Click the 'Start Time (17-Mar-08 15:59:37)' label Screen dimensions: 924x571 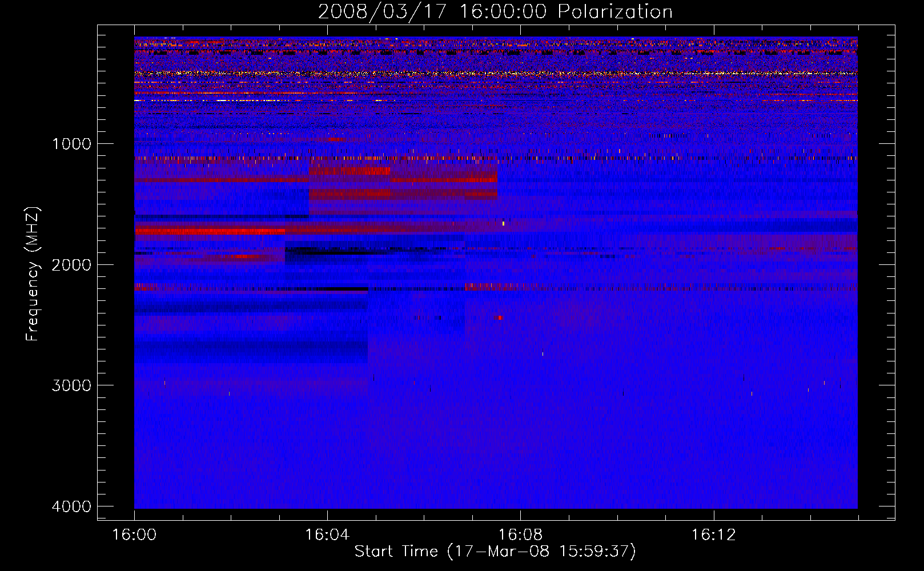point(495,552)
